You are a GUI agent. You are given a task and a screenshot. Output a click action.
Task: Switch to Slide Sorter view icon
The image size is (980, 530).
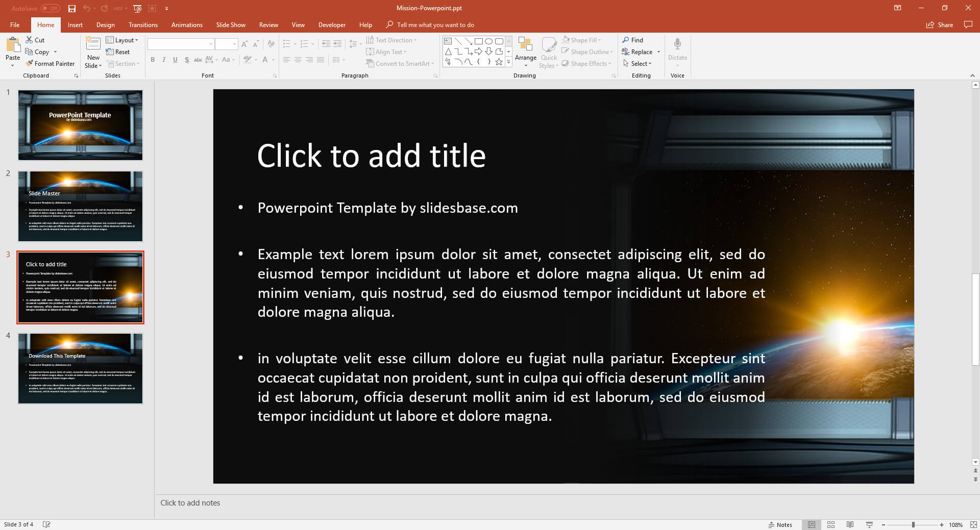[830, 524]
